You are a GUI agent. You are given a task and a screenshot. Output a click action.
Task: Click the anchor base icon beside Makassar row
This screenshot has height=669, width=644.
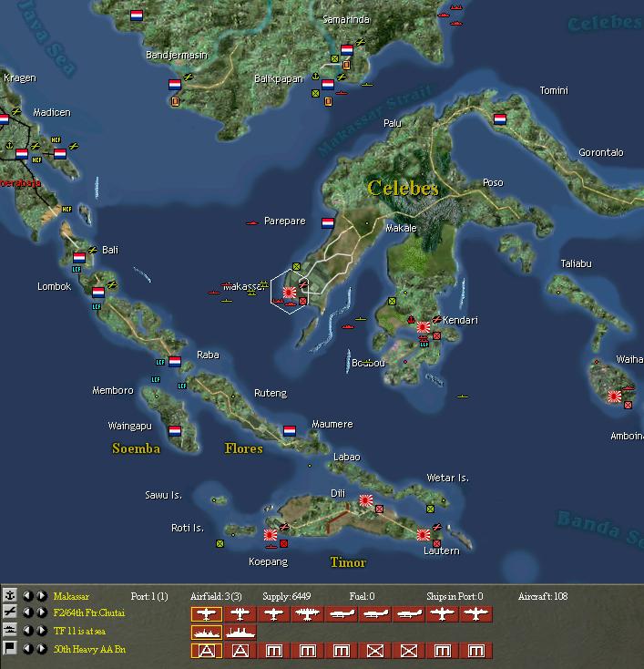(x=9, y=595)
